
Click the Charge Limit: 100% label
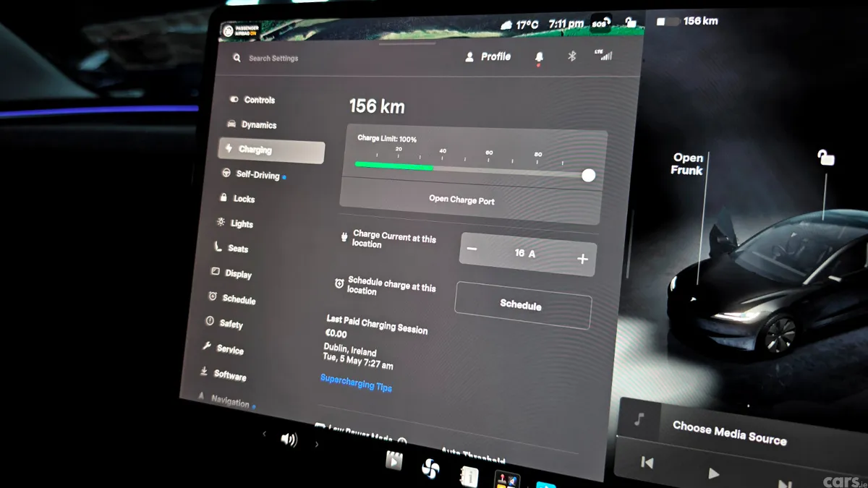point(387,138)
